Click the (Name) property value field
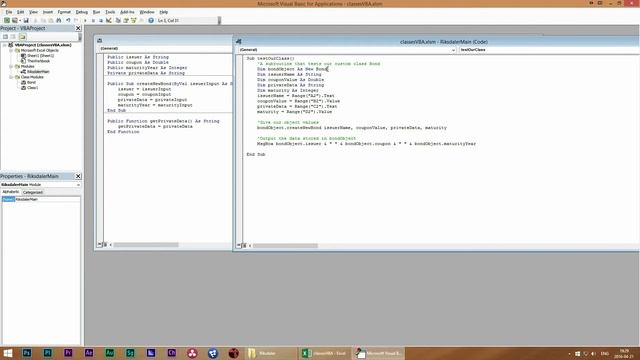This screenshot has width=640, height=360. click(47, 200)
